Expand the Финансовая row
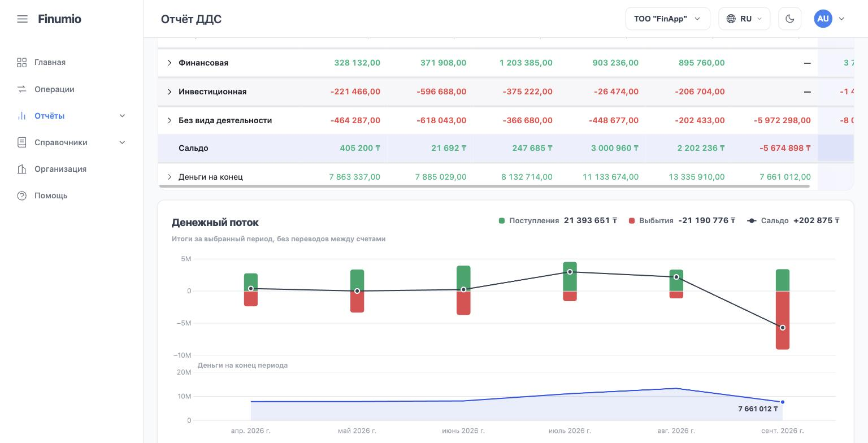The height and width of the screenshot is (443, 868). (169, 63)
